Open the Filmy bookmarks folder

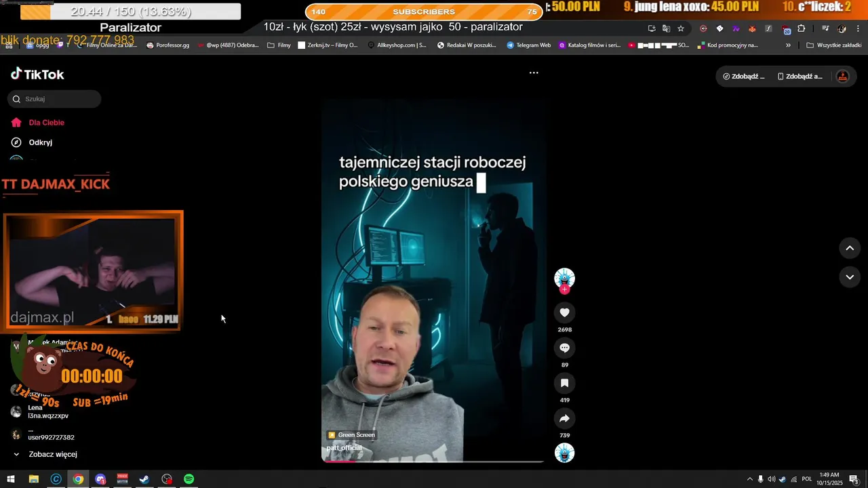(x=279, y=45)
